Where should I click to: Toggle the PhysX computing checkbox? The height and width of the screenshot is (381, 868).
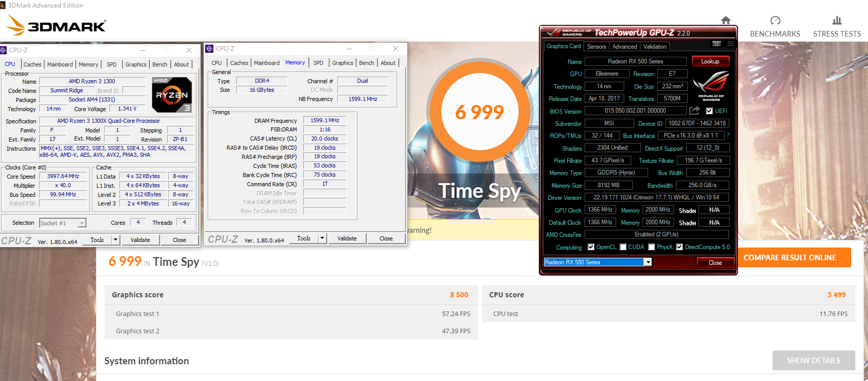(x=651, y=247)
